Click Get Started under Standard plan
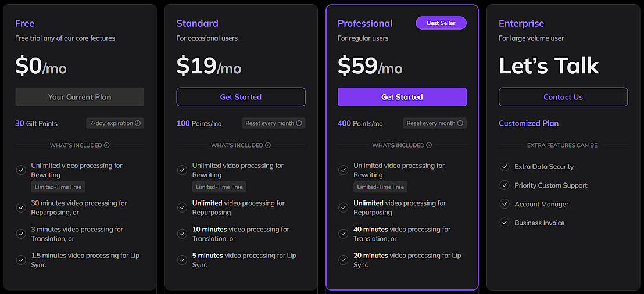Viewport: 644px width, 294px height. [241, 97]
